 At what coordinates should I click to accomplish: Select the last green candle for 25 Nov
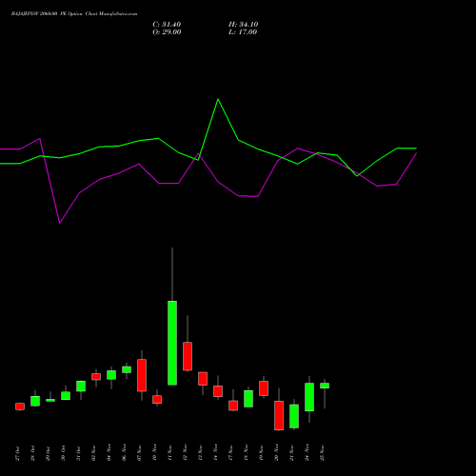point(325,386)
